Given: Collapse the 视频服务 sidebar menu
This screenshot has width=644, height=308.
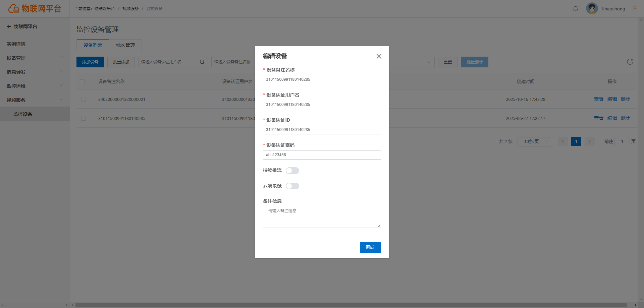Looking at the screenshot, I should click(x=35, y=100).
